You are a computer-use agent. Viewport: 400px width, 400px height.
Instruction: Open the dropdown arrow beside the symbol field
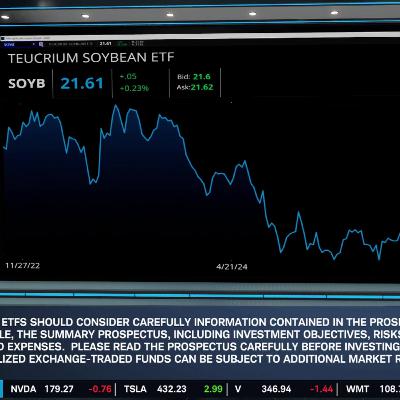[34, 44]
